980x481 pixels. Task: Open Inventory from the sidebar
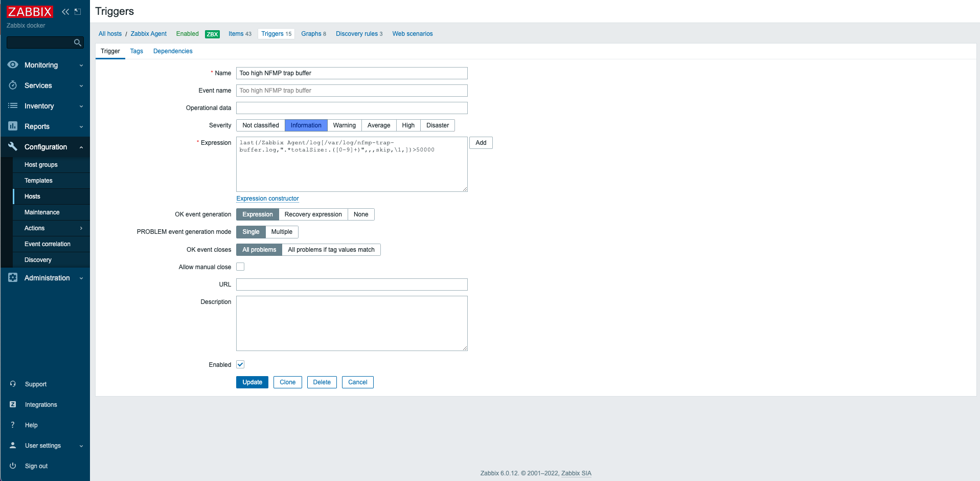pos(40,106)
